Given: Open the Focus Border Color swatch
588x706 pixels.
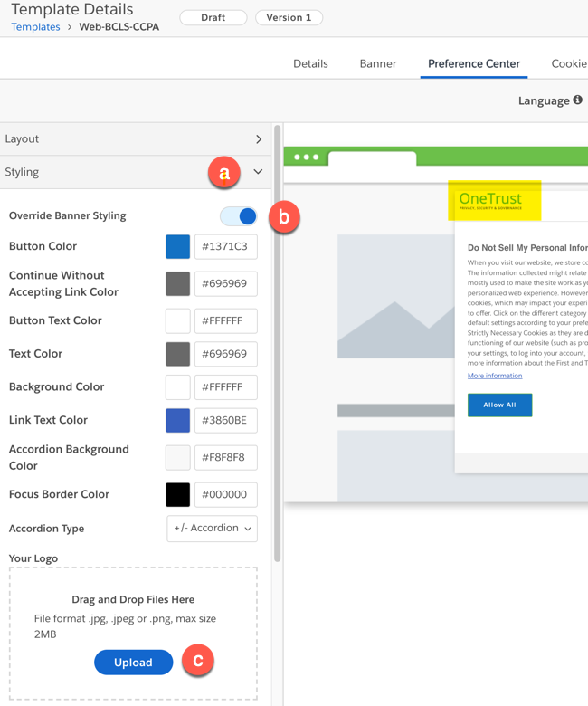Looking at the screenshot, I should tap(177, 494).
